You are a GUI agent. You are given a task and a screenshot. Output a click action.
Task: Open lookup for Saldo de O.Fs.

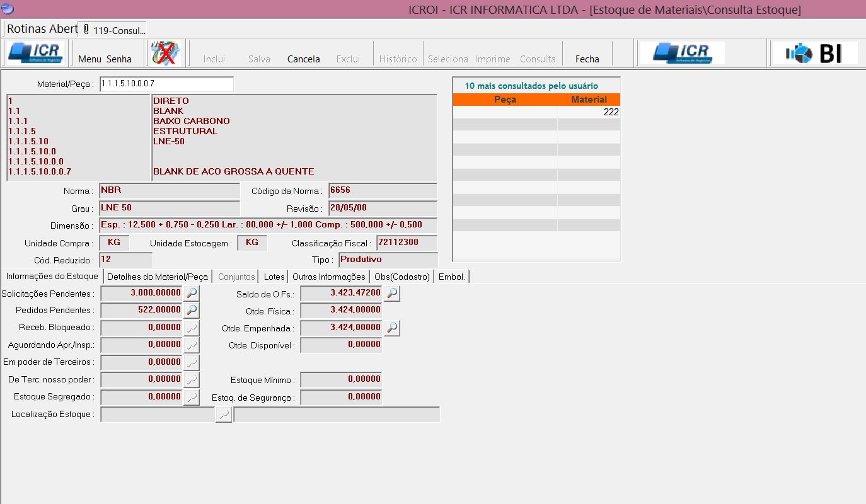click(392, 293)
